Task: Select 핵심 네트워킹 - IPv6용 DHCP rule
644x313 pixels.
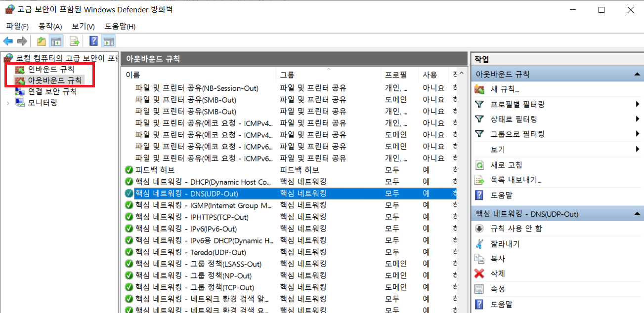Action: pyautogui.click(x=204, y=240)
